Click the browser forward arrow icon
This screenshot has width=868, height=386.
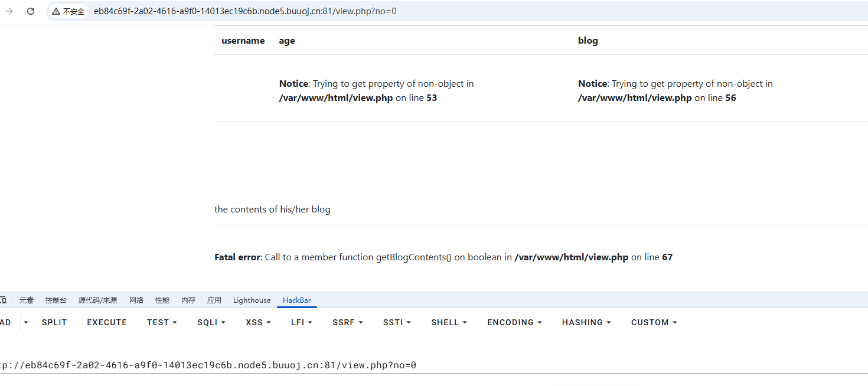(9, 11)
